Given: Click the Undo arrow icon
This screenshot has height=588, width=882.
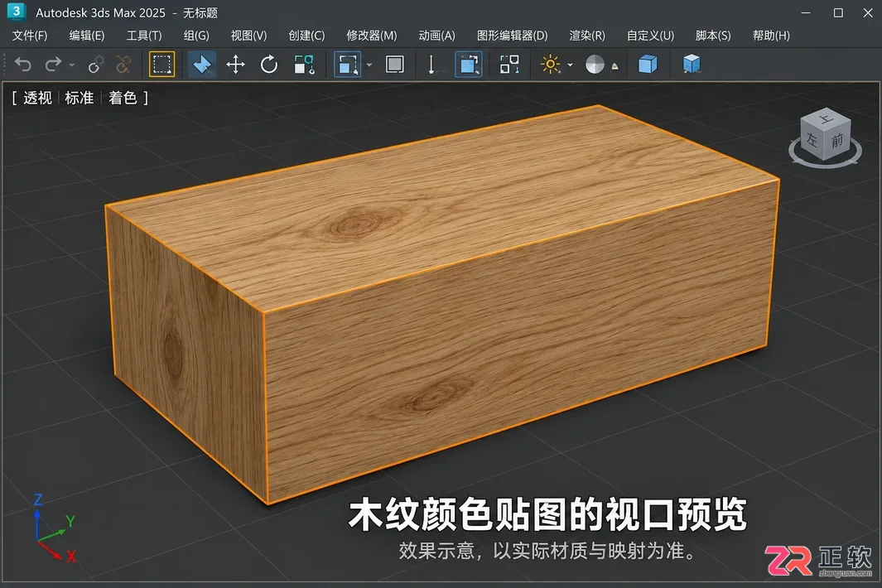Looking at the screenshot, I should 23,65.
